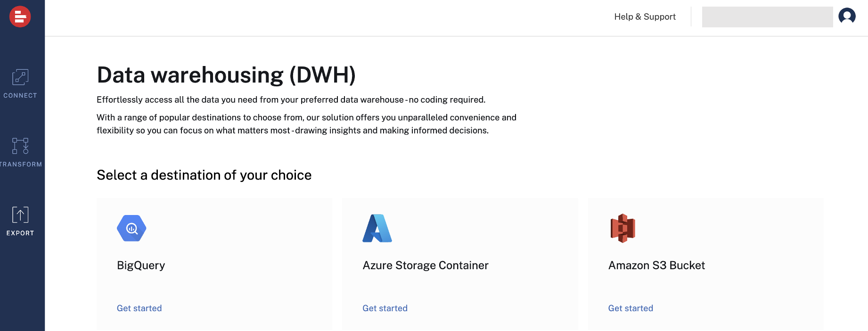Get started with BigQuery
The height and width of the screenshot is (331, 868).
[139, 308]
